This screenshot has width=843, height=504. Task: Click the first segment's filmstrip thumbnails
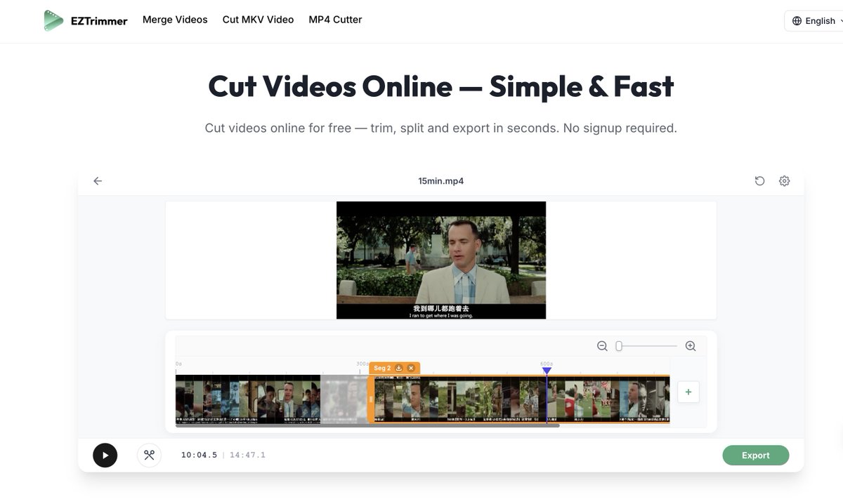tap(248, 399)
